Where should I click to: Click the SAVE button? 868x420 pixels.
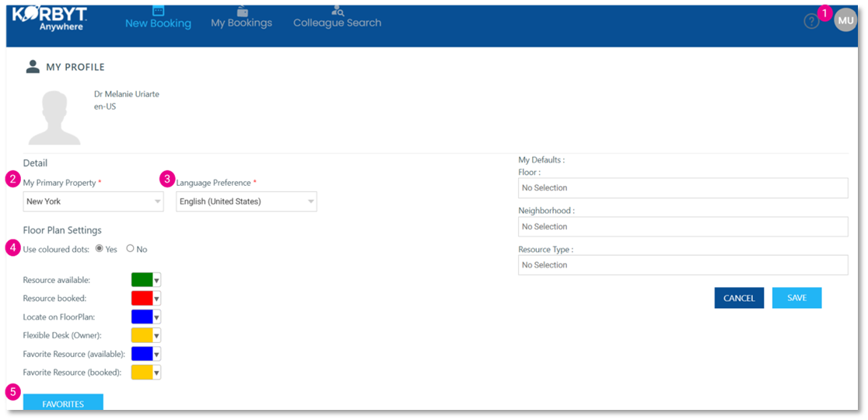coord(796,298)
